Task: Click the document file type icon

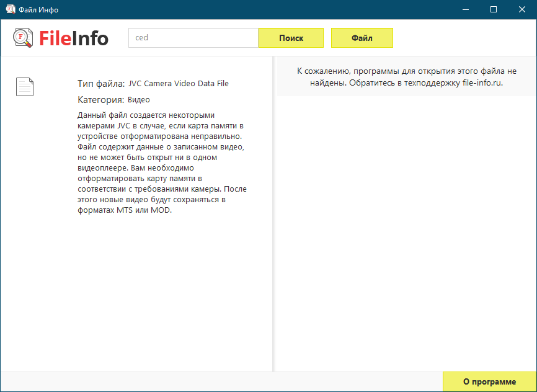Action: tap(25, 87)
